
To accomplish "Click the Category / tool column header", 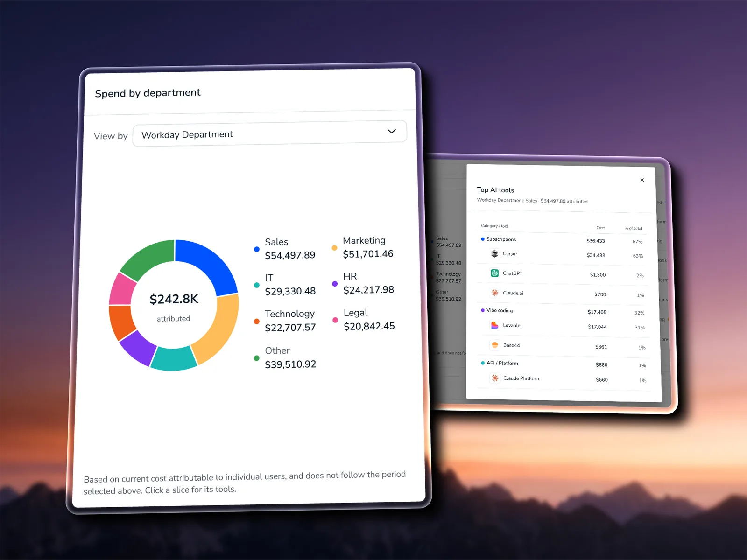I will pos(494,226).
